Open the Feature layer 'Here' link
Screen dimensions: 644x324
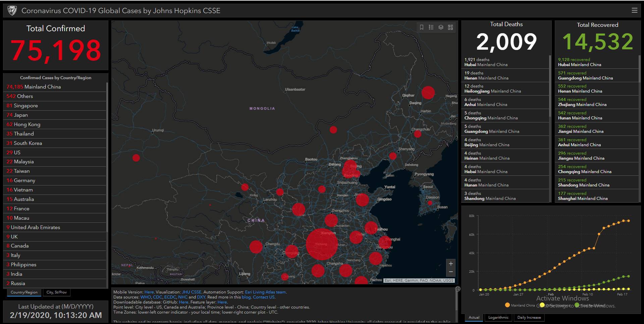click(x=222, y=302)
